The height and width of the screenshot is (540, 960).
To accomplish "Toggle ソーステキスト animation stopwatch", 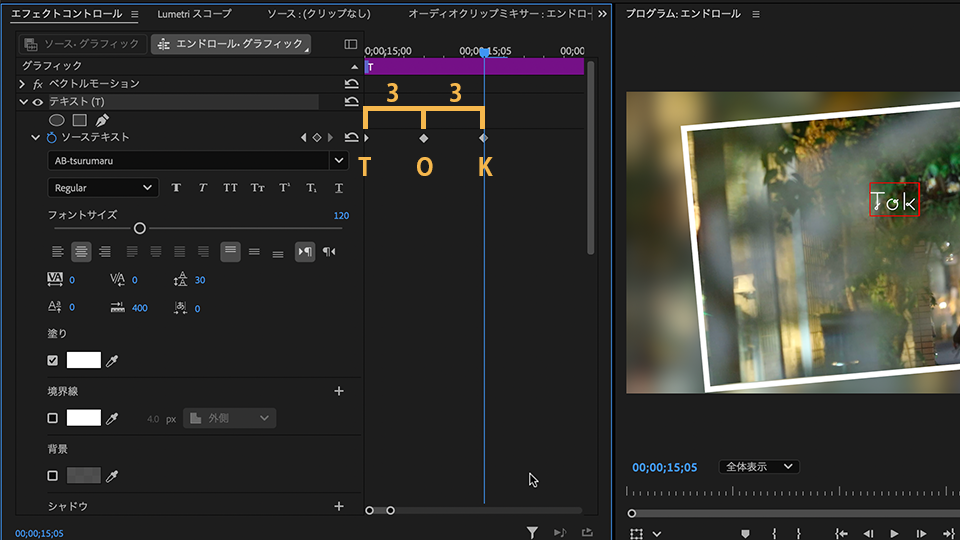I will tap(51, 138).
